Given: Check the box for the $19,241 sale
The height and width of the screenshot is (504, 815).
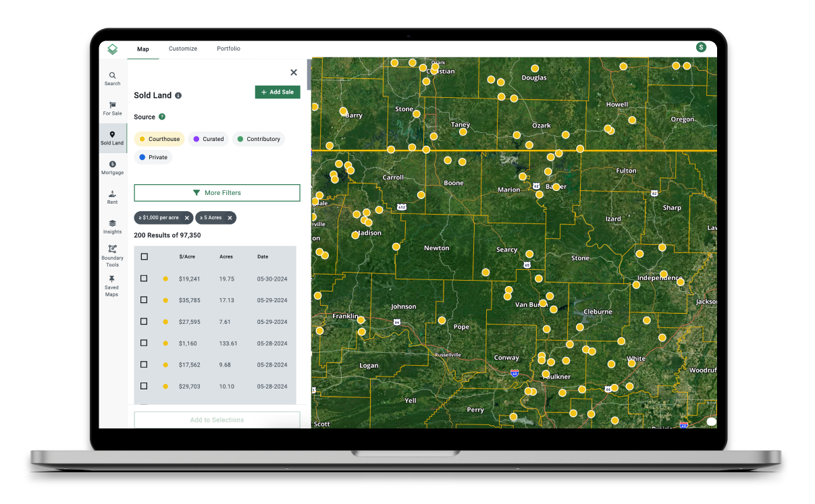Looking at the screenshot, I should point(144,279).
